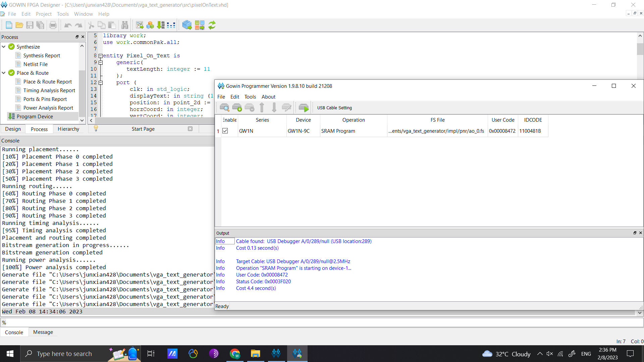Viewport: 644px width, 362px height.
Task: Float the Output panel
Action: (x=635, y=233)
